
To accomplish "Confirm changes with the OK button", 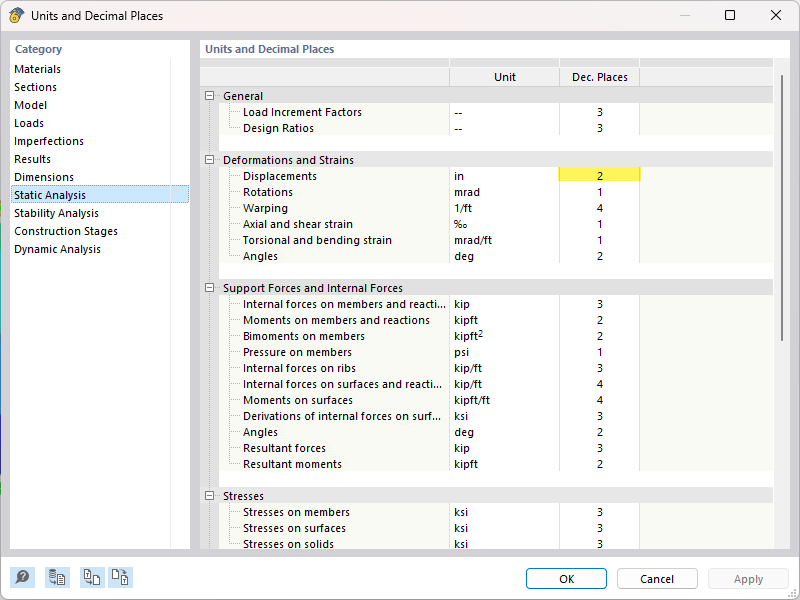I will (x=566, y=578).
